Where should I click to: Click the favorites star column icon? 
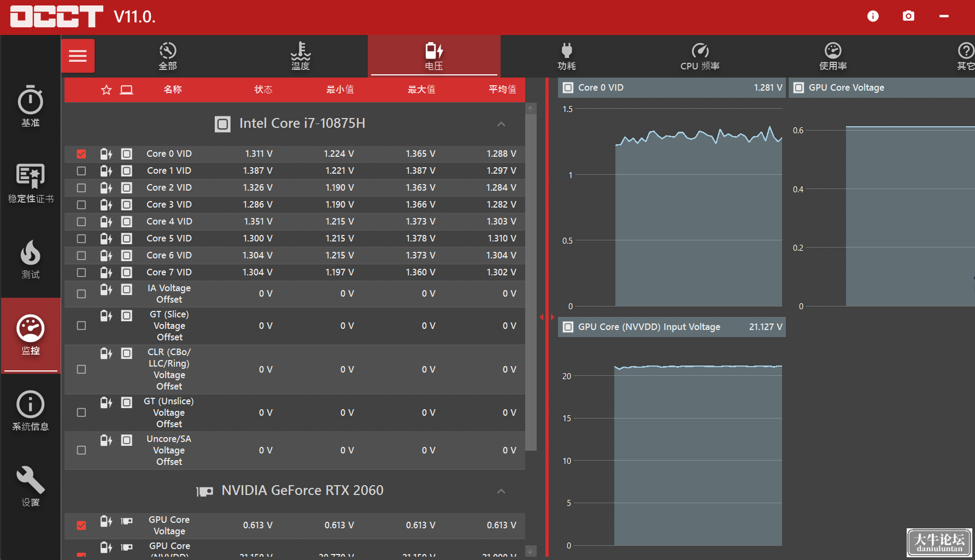(106, 90)
